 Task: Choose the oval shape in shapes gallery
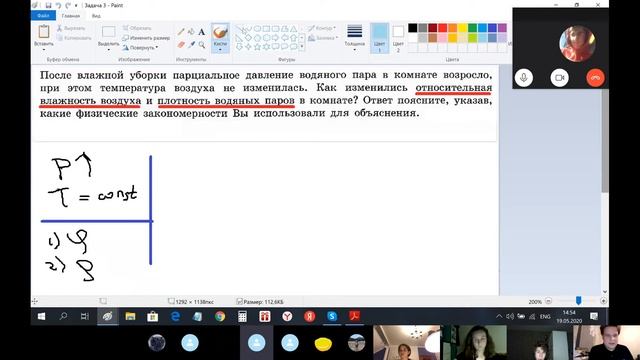tap(258, 29)
